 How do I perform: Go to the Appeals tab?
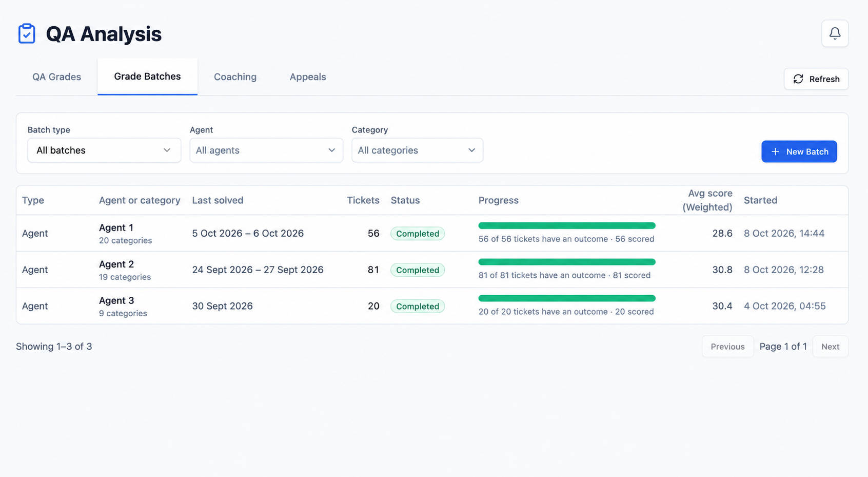(308, 77)
